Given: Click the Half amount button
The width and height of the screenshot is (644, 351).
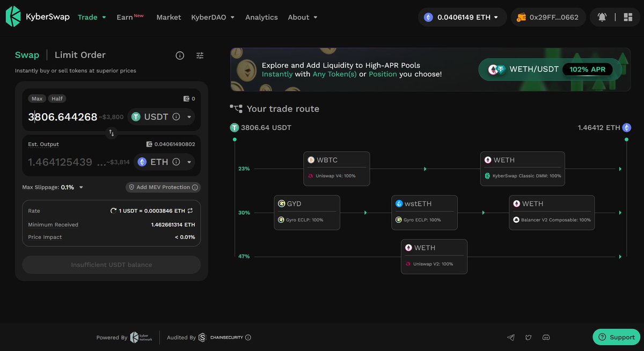Looking at the screenshot, I should [57, 99].
